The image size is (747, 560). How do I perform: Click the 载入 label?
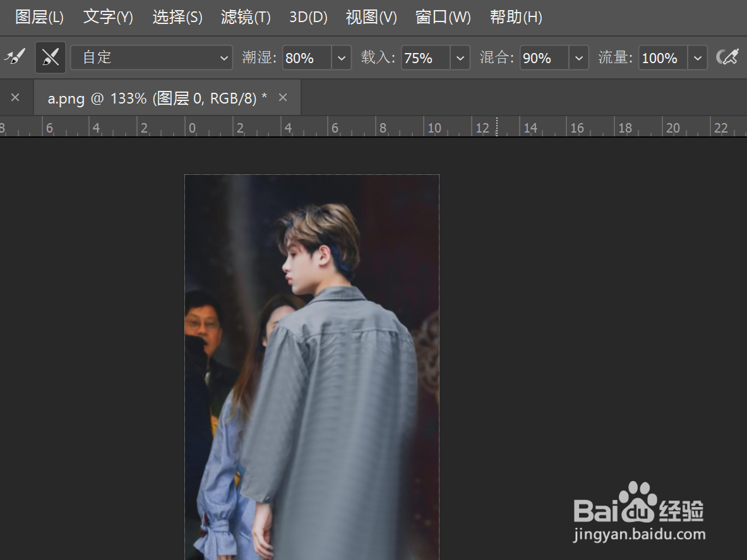(378, 57)
